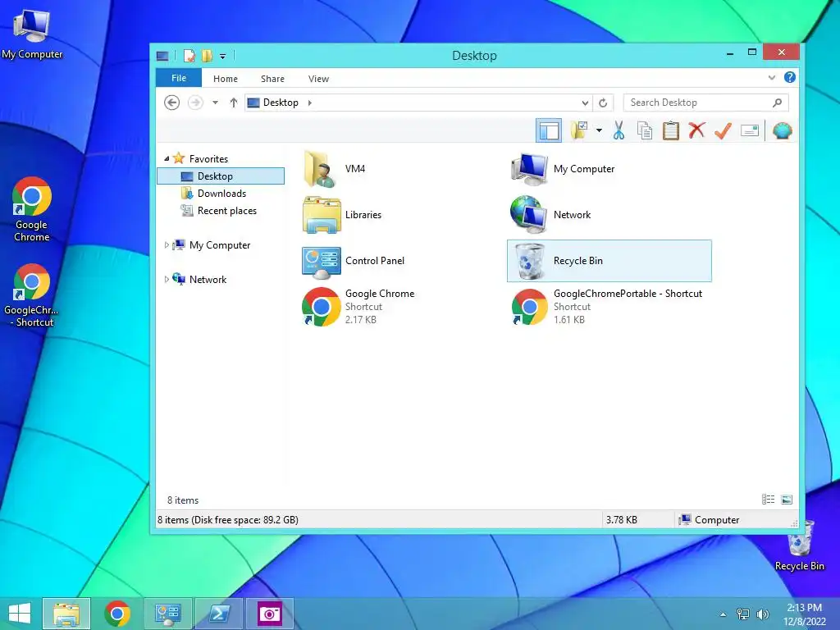Open PowerShell from the taskbar
This screenshot has width=840, height=630.
tap(218, 614)
